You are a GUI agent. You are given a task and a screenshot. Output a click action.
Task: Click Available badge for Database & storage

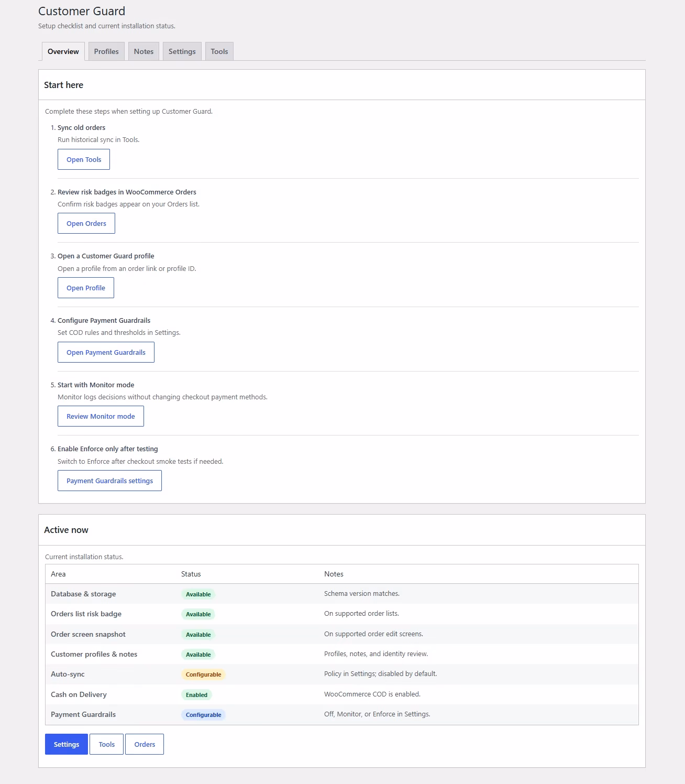coord(198,594)
